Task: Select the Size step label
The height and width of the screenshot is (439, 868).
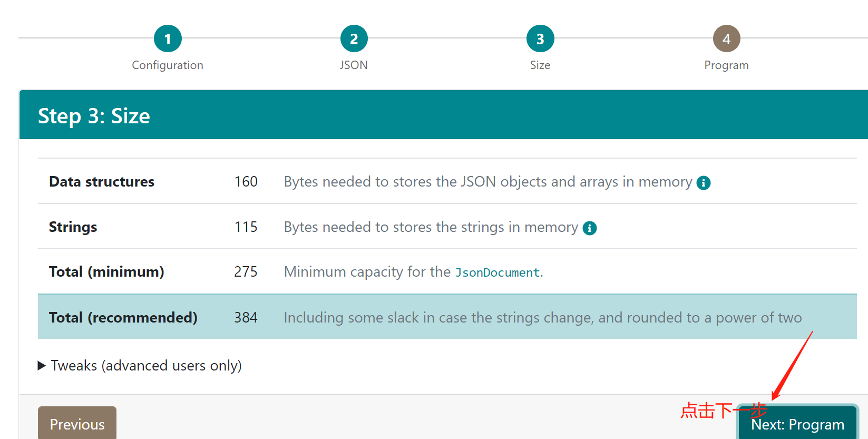Action: pyautogui.click(x=540, y=65)
